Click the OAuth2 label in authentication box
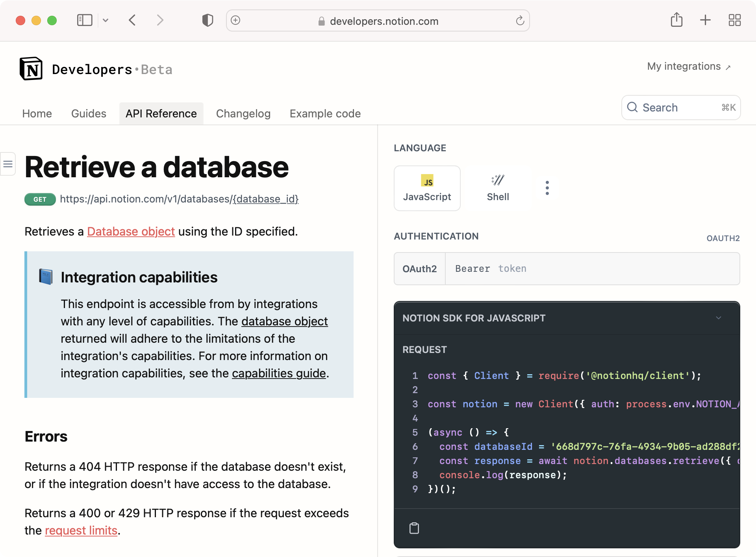The width and height of the screenshot is (756, 557). point(419,269)
